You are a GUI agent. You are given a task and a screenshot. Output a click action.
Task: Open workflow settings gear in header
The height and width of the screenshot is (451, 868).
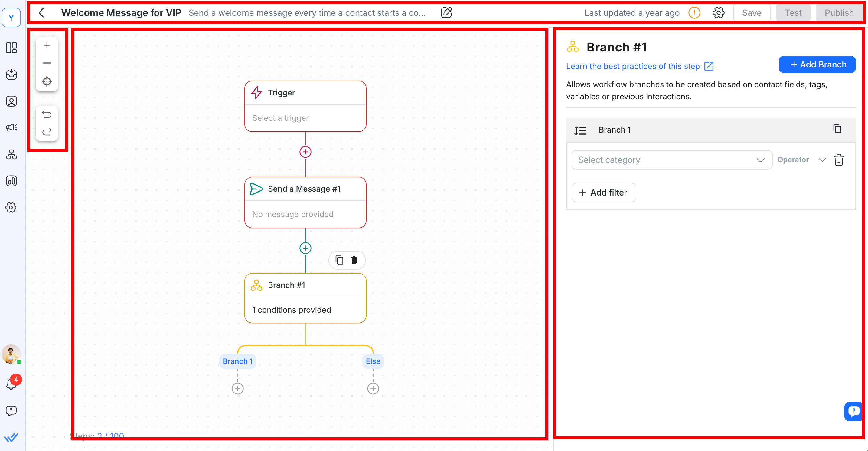[718, 13]
